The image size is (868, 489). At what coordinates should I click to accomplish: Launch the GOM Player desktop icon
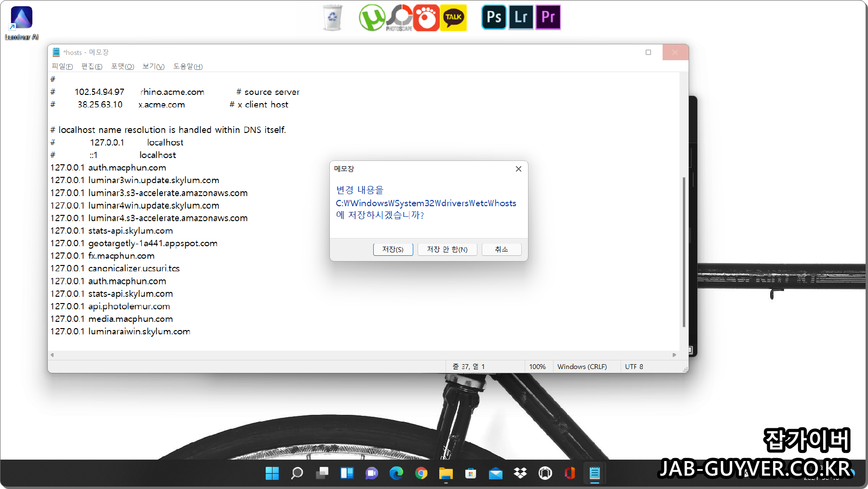coord(426,18)
